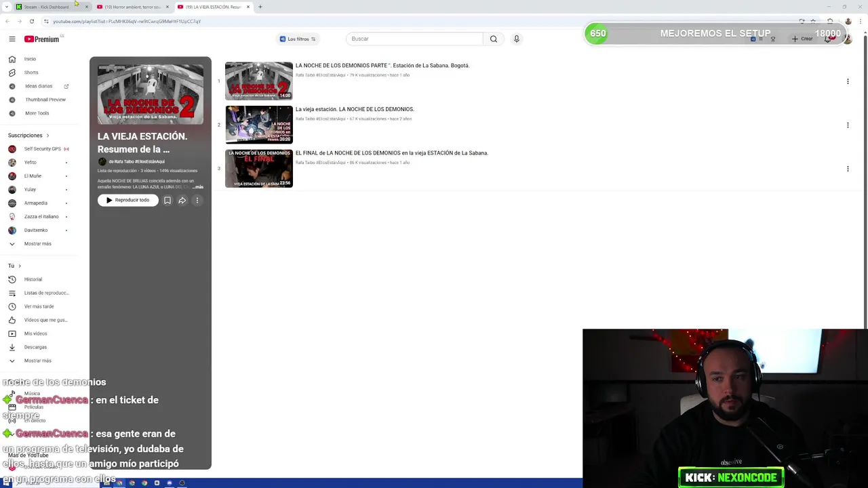
Task: Open La vieja estación video thumbnail
Action: click(259, 125)
